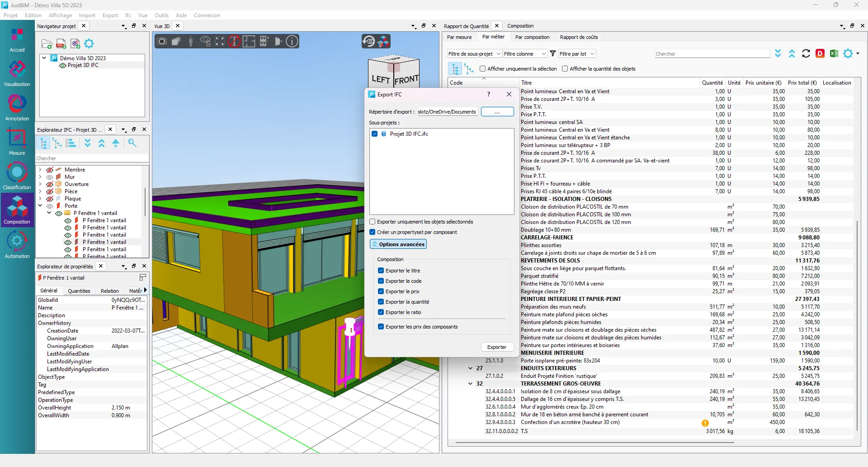Open the Outils menu
The width and height of the screenshot is (868, 467).
coord(161,15)
